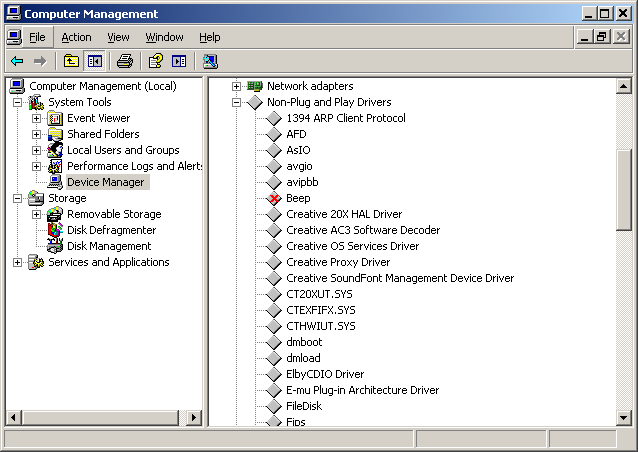This screenshot has height=452, width=638.
Task: Select the 1394 ARP Client Protocol driver
Action: (x=346, y=118)
